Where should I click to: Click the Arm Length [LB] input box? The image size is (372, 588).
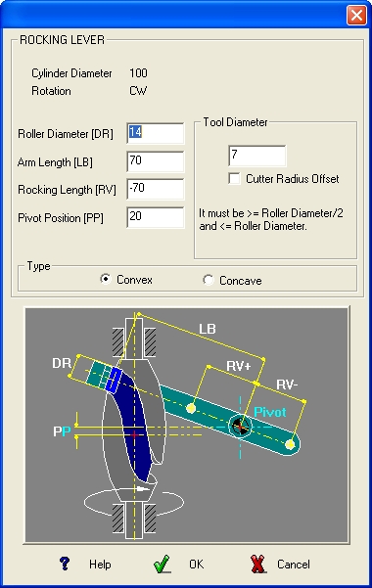point(156,161)
